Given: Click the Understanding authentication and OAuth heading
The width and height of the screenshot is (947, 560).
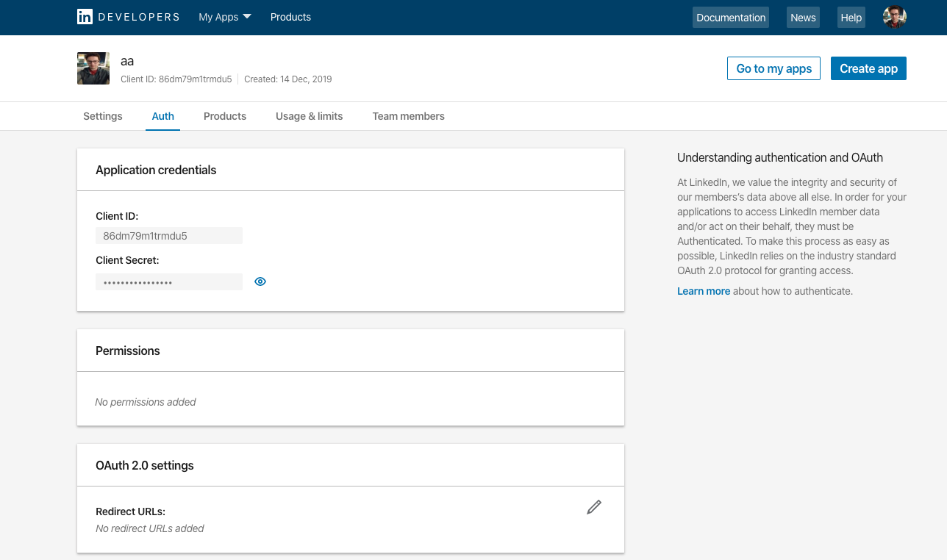Looking at the screenshot, I should pos(780,157).
